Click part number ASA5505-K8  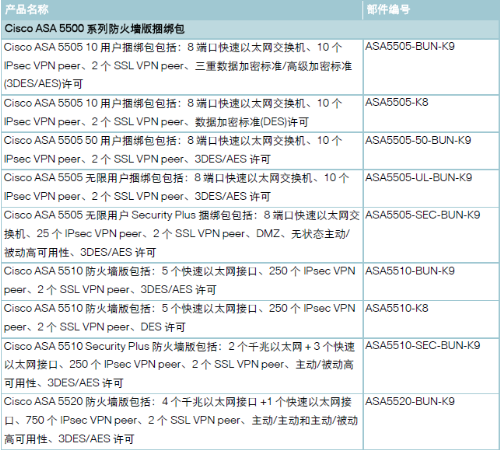click(397, 102)
